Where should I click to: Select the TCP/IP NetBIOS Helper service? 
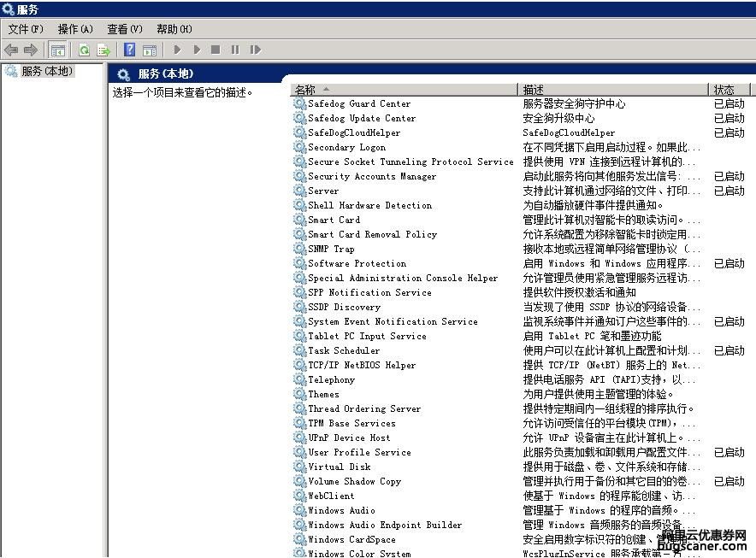pyautogui.click(x=362, y=365)
